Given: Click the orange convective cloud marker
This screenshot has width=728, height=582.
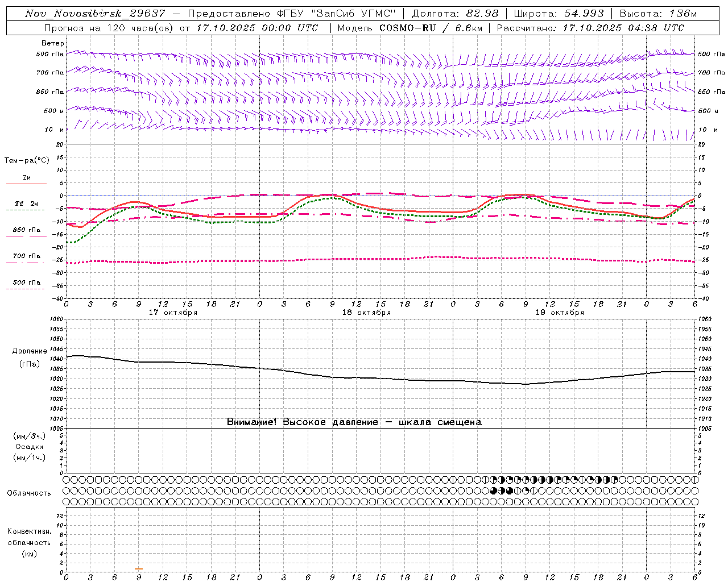Looking at the screenshot, I should coord(139,568).
